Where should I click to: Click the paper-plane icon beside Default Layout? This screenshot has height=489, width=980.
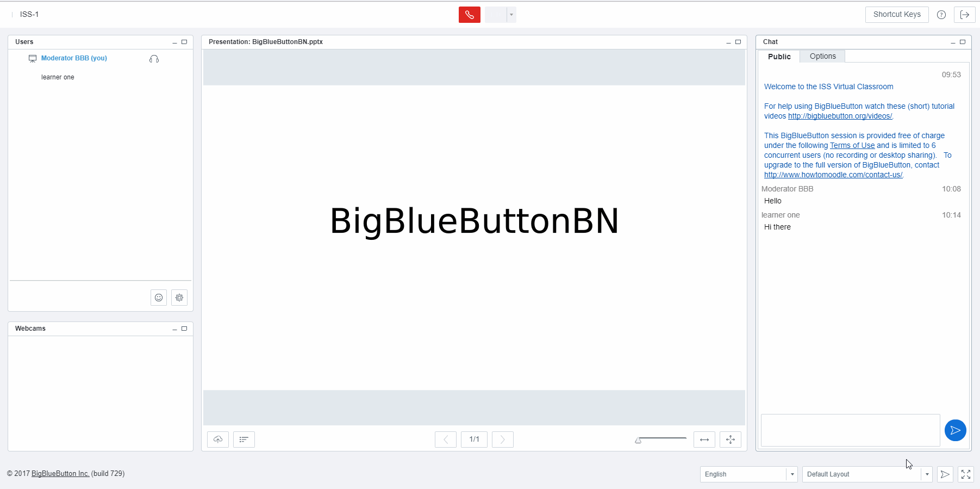pyautogui.click(x=945, y=474)
